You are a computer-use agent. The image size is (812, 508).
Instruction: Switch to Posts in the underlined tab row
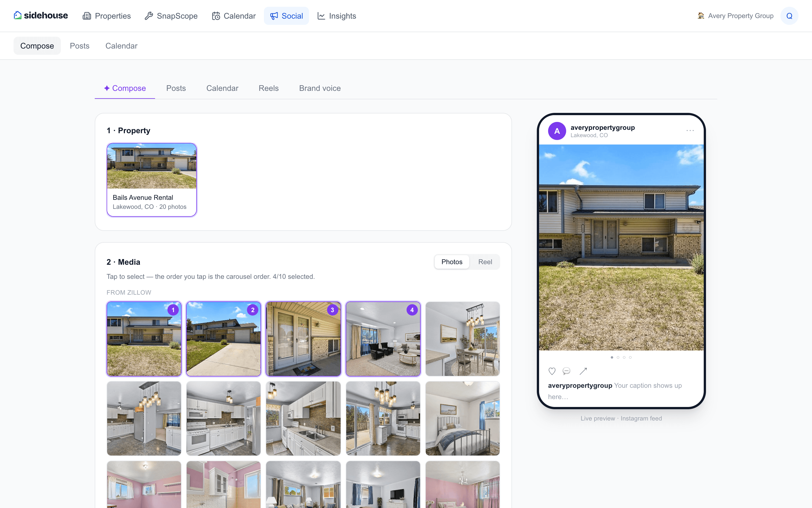pos(176,88)
